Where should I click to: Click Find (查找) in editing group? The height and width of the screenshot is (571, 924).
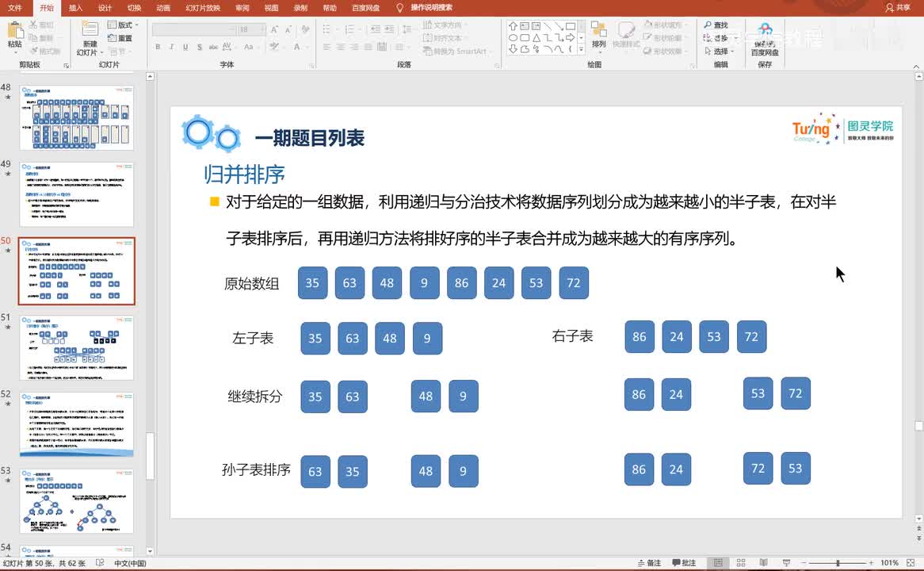(716, 25)
